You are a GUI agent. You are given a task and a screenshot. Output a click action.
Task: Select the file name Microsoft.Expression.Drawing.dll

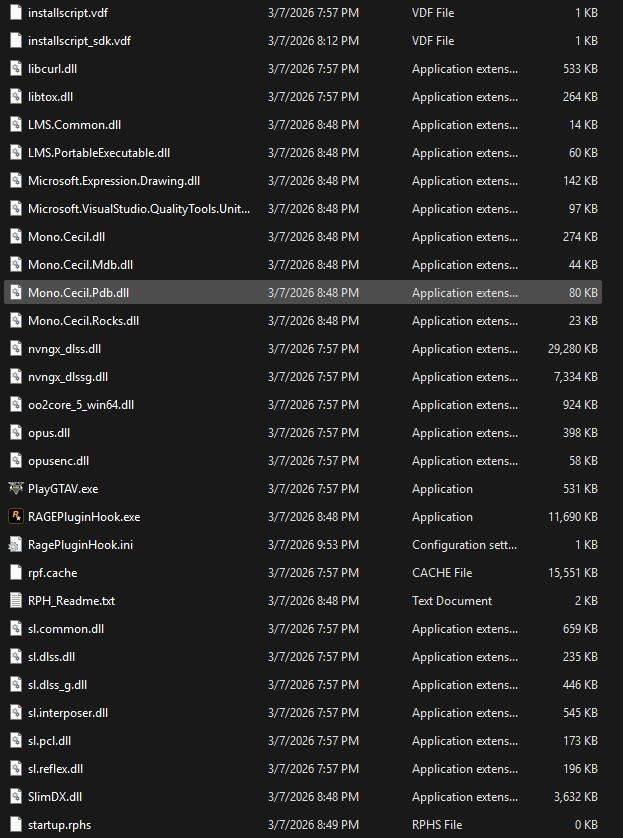[x=114, y=181]
